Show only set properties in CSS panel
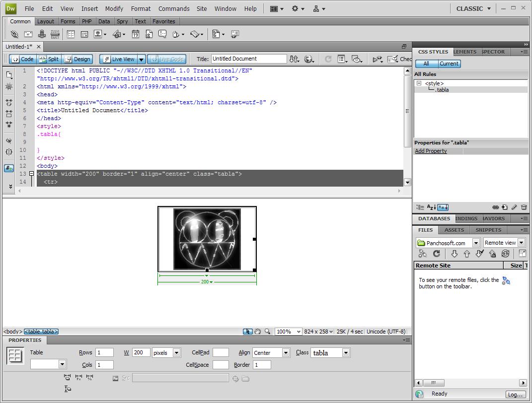532x403 pixels. pos(443,207)
